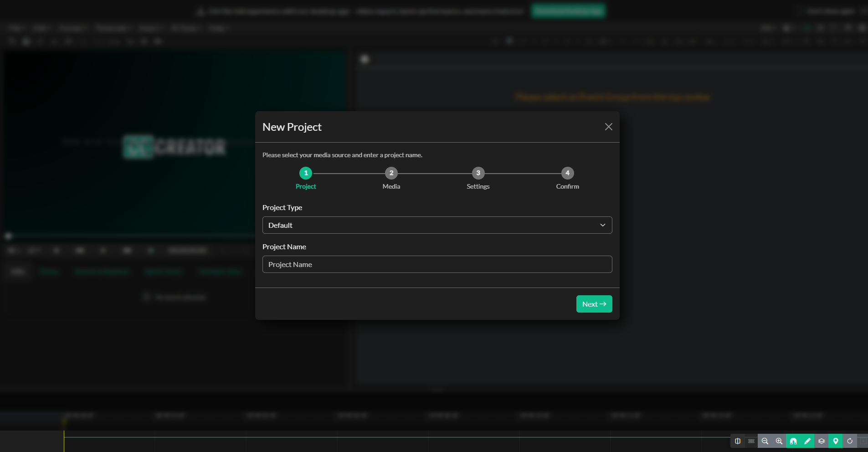This screenshot has width=868, height=452.
Task: Click the Project Name input field
Action: [x=437, y=264]
